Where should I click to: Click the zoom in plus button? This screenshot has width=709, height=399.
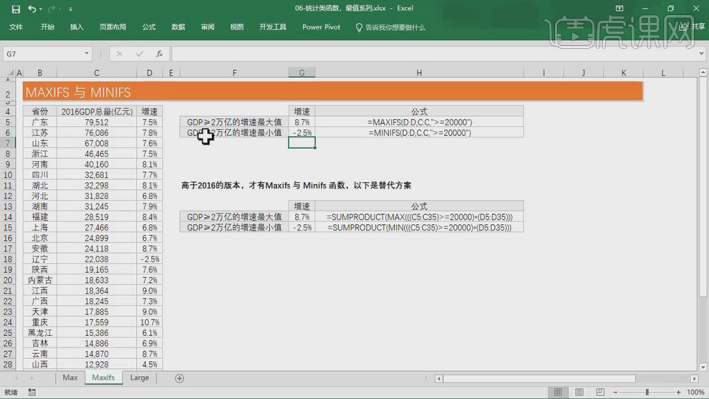pos(678,392)
